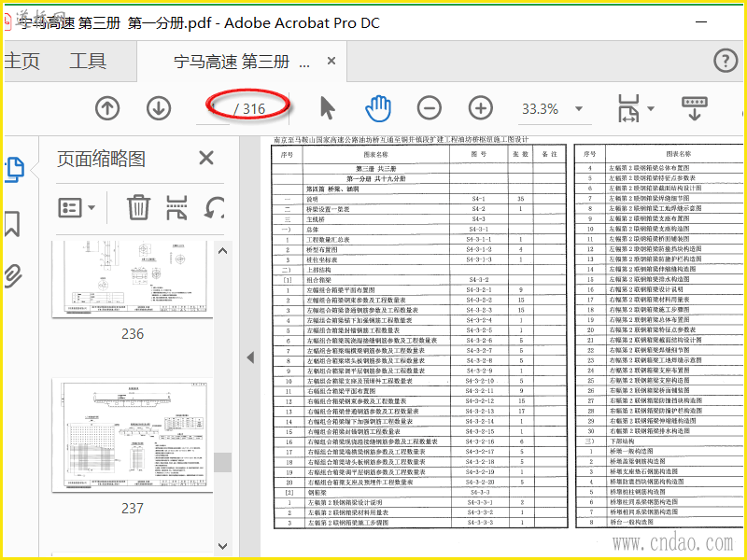Switch to the 主页 tab
This screenshot has height=560, width=747.
(21, 61)
